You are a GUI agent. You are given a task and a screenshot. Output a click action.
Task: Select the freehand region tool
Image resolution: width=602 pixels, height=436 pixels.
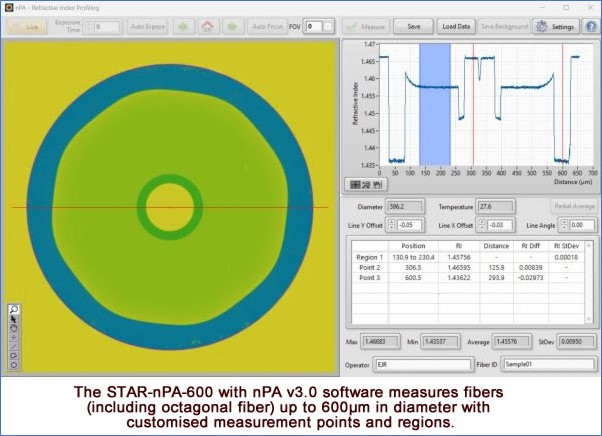click(x=14, y=356)
